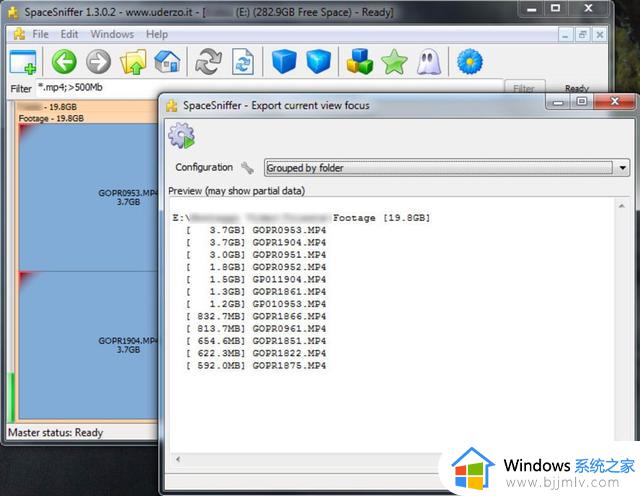Click GOPR0951.MP4 line in preview
640x496 pixels.
tap(256, 255)
